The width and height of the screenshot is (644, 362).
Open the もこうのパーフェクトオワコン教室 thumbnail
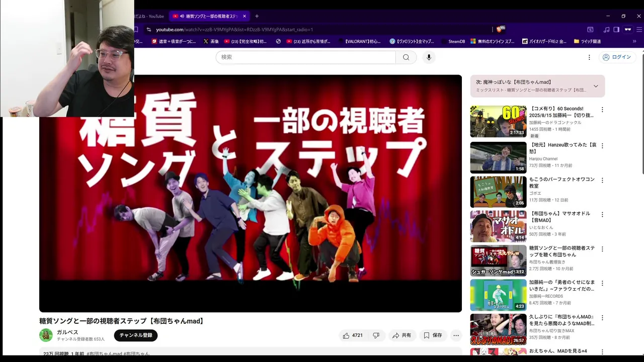coord(499,192)
